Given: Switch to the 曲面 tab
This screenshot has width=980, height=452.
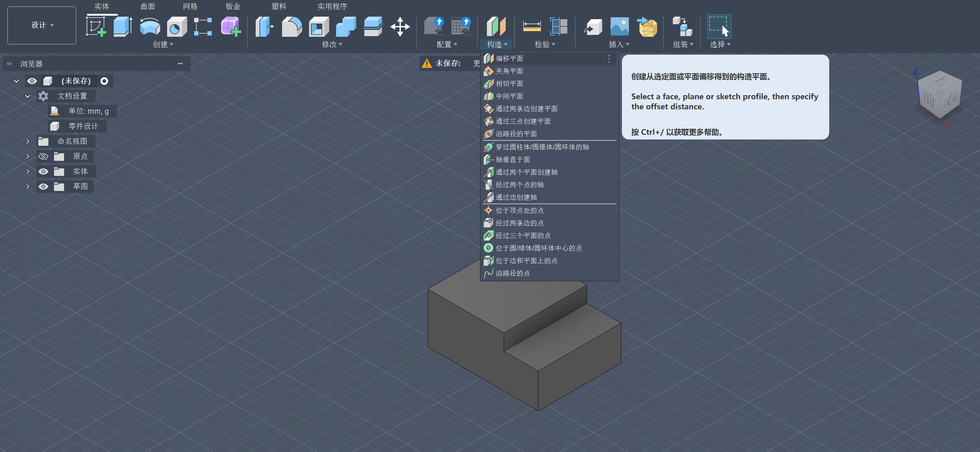Looking at the screenshot, I should click(x=148, y=7).
